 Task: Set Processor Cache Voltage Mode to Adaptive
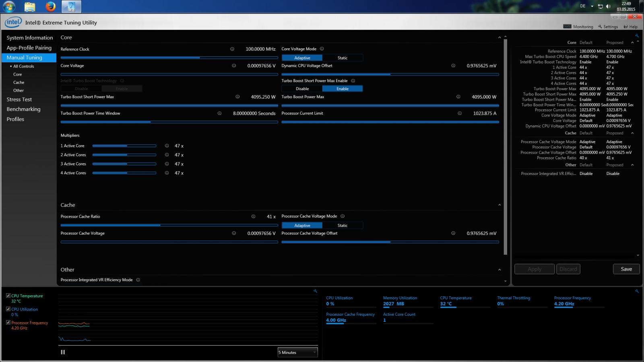pyautogui.click(x=302, y=226)
